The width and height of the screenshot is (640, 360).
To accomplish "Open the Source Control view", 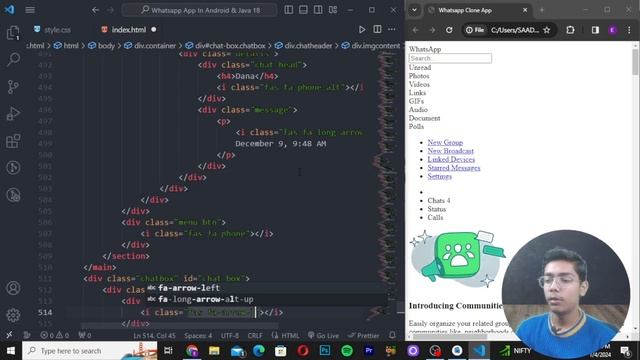I will tap(13, 87).
